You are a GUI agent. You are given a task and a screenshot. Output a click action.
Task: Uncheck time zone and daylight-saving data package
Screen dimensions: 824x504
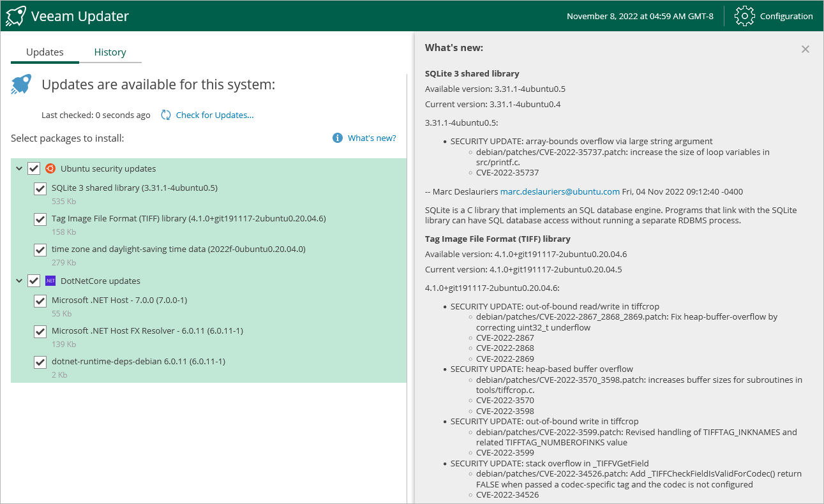tap(40, 249)
